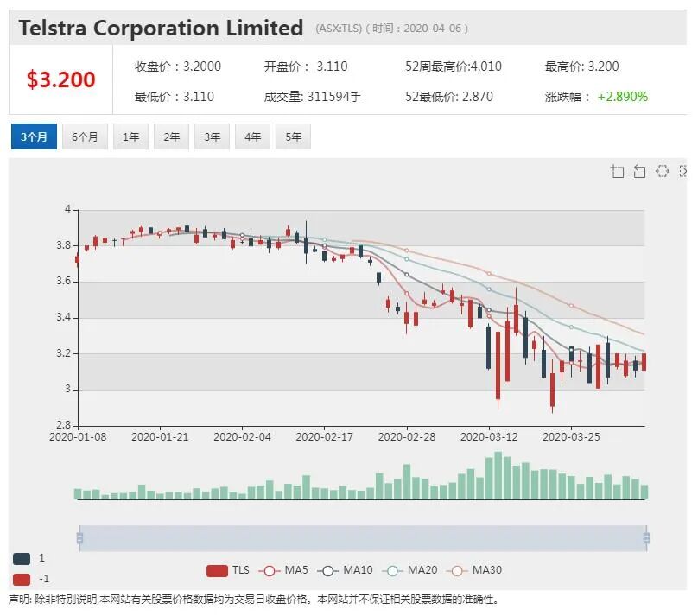This screenshot has height=616, width=698.
Task: Select the 3个月 time range tab
Action: (34, 137)
